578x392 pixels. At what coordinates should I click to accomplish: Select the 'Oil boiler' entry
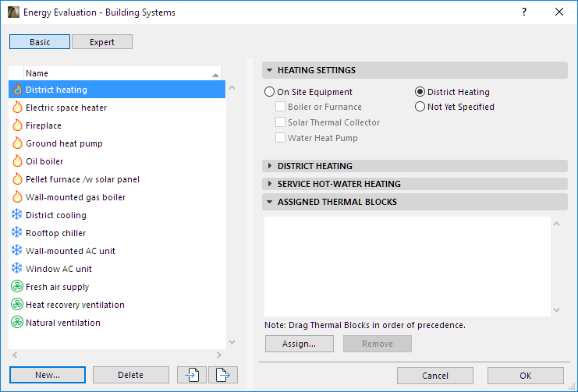(x=117, y=161)
